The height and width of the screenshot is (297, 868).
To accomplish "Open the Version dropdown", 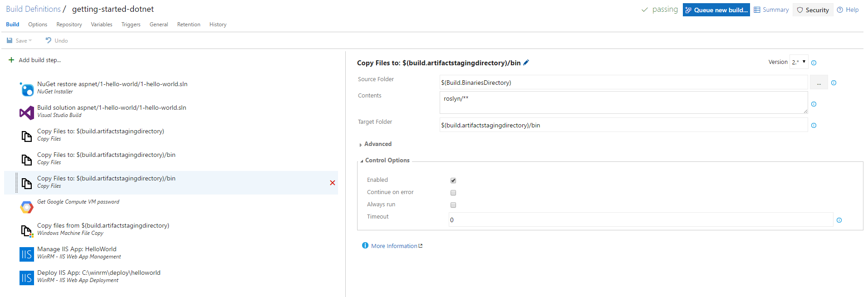I will (799, 62).
